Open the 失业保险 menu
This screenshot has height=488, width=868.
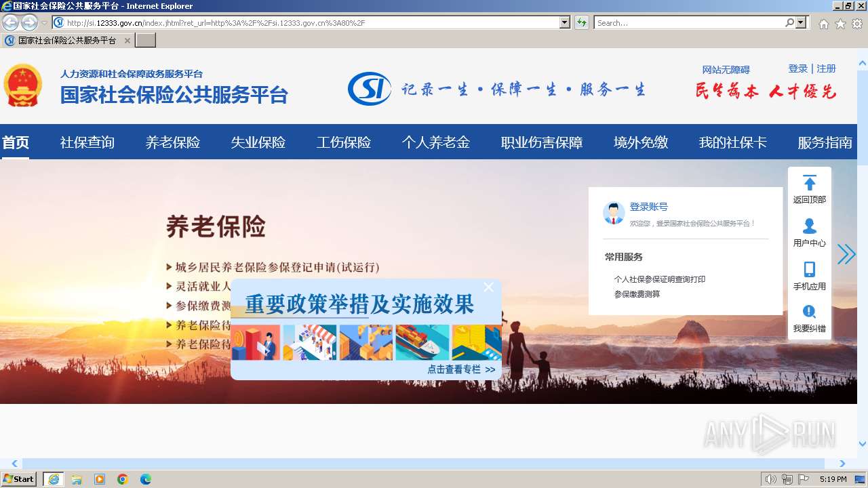258,142
